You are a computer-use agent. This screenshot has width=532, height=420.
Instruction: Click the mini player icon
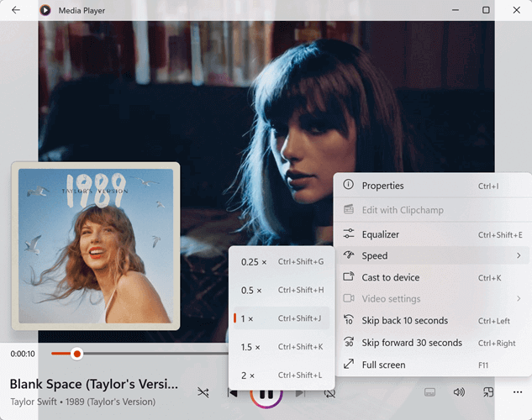pyautogui.click(x=488, y=392)
